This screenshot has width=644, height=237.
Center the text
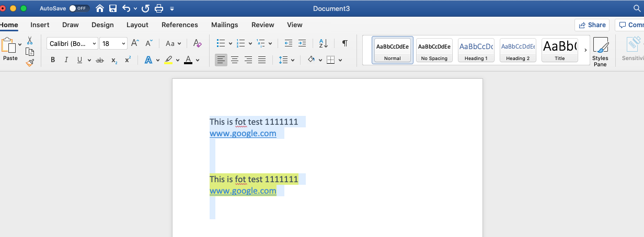pos(235,60)
